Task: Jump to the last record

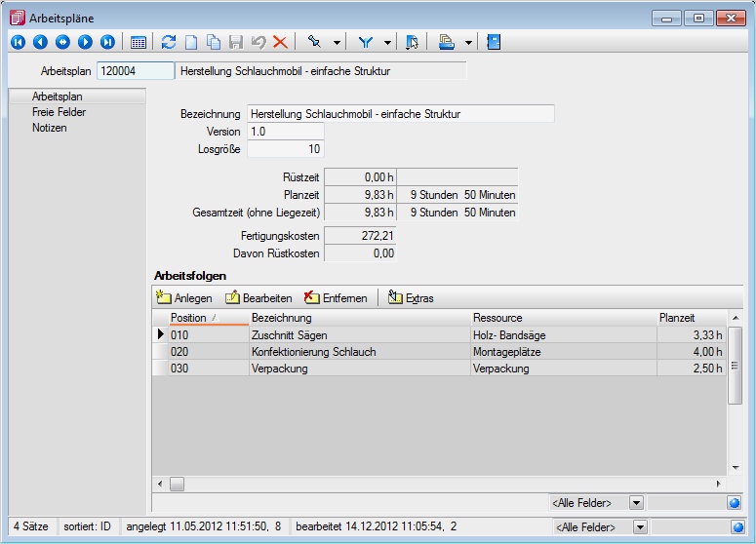Action: [x=107, y=42]
